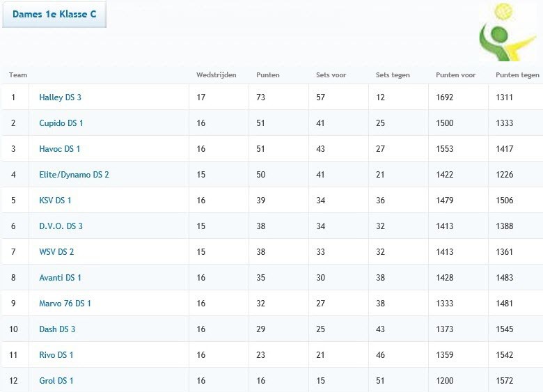Select Cupido DS 1's 1500 punten voor
Screen dimensions: 543x392
pos(445,123)
